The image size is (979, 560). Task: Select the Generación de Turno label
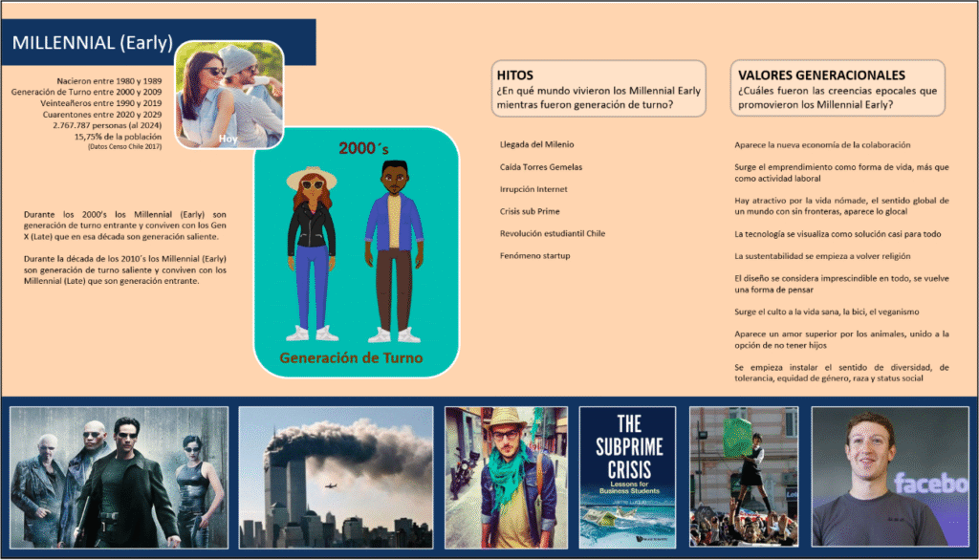tap(350, 358)
